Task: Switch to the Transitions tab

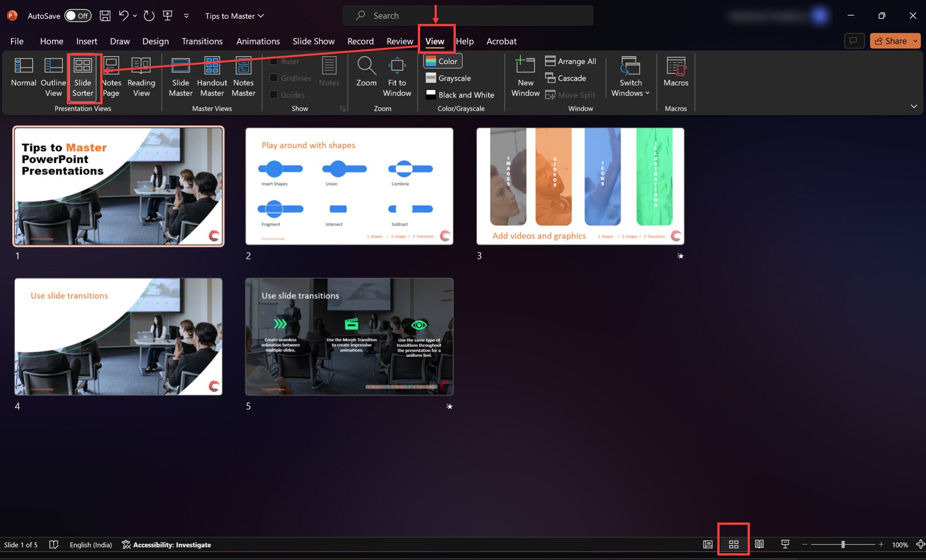Action: click(x=202, y=41)
